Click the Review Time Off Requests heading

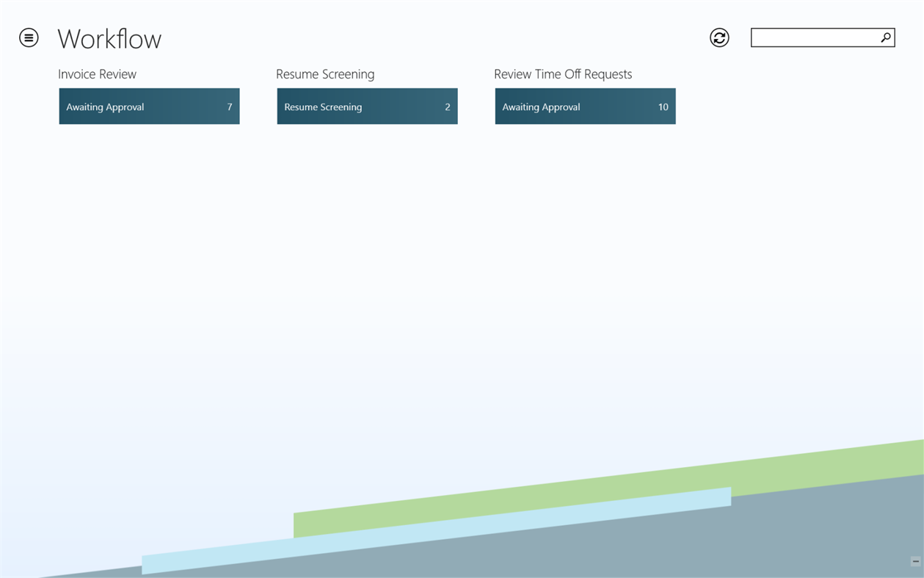click(x=563, y=73)
